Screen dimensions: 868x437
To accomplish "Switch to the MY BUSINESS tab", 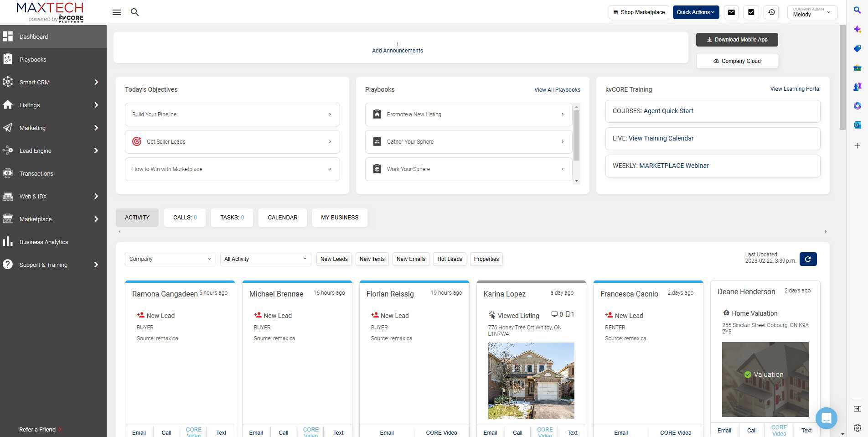I will click(x=340, y=218).
